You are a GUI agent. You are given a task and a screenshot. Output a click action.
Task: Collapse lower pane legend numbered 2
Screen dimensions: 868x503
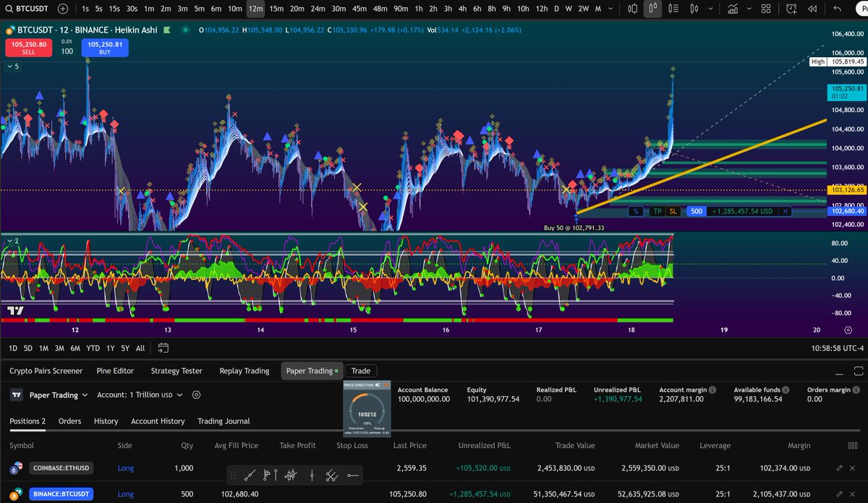click(x=12, y=241)
